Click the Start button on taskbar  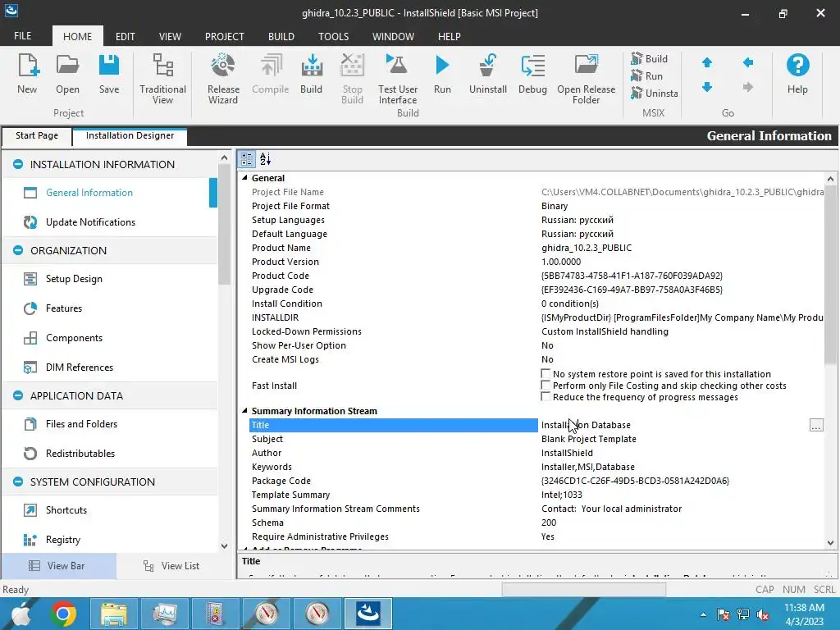point(21,614)
